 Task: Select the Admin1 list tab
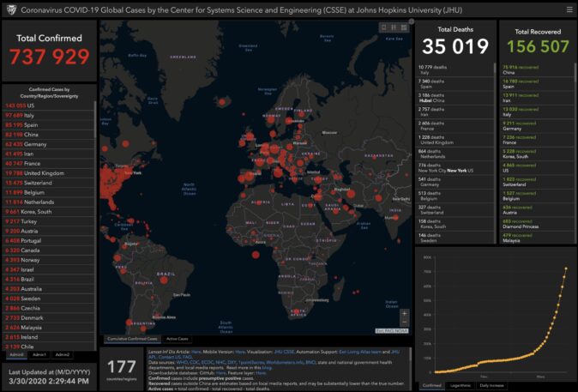(x=39, y=355)
